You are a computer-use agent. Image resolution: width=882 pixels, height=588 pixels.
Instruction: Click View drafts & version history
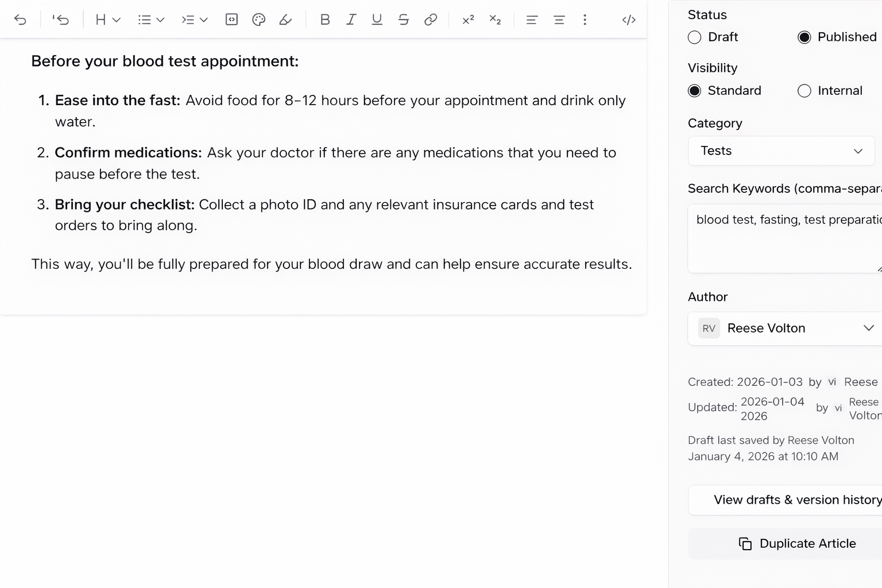tap(785, 500)
